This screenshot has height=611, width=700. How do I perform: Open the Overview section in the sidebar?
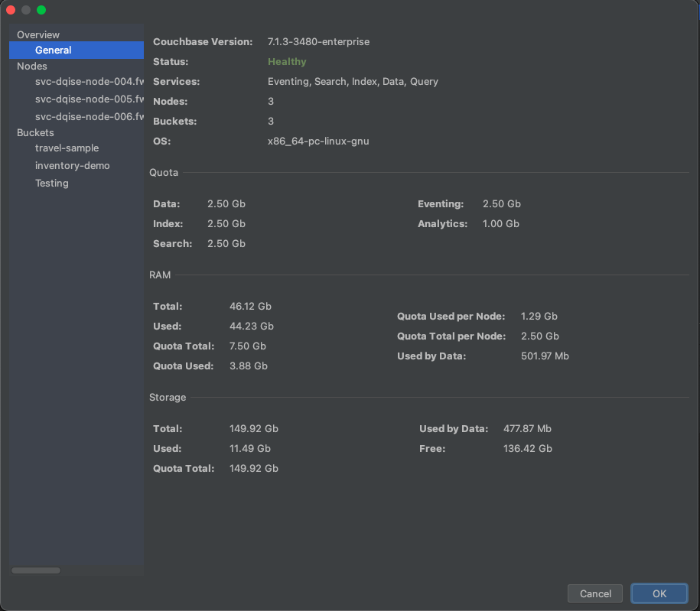pos(38,35)
